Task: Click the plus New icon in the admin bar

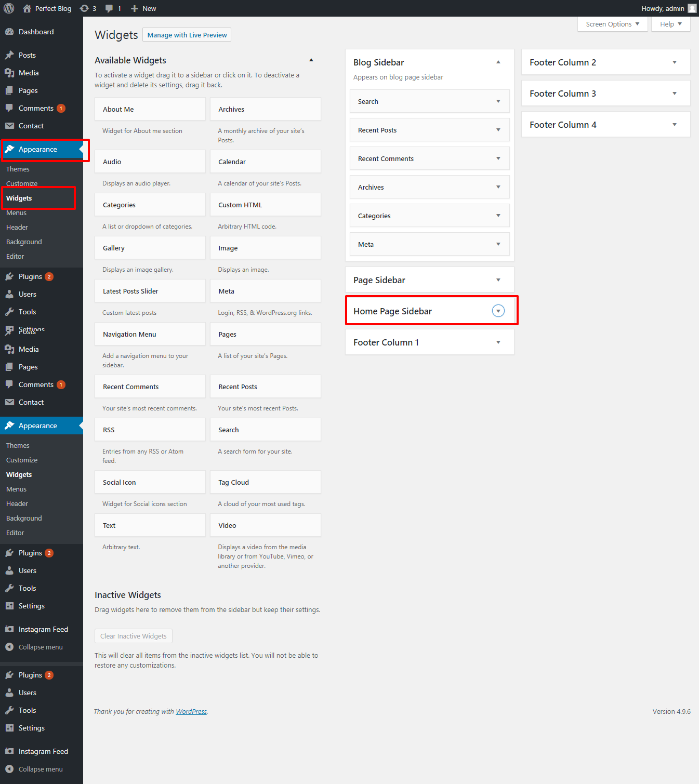Action: tap(135, 8)
